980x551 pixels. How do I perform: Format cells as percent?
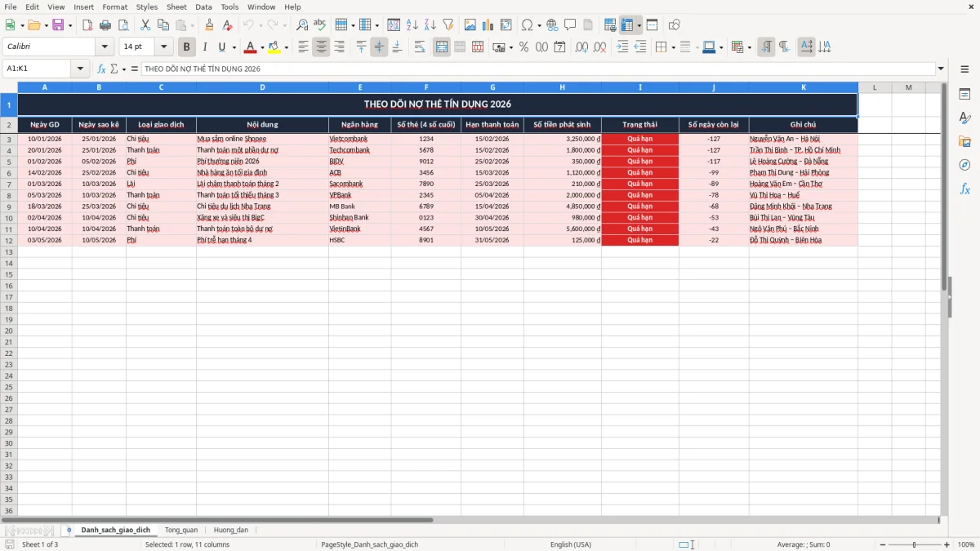(x=524, y=47)
